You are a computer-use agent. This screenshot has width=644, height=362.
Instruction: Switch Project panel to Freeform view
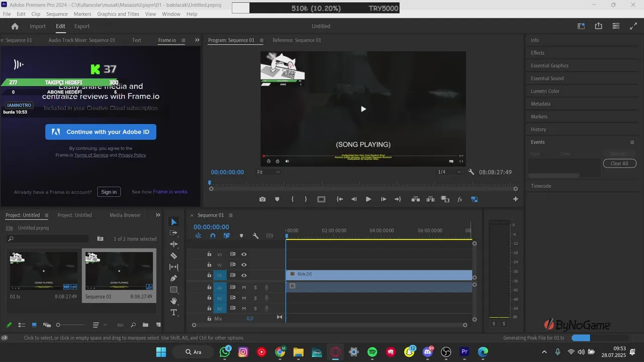coord(47,325)
